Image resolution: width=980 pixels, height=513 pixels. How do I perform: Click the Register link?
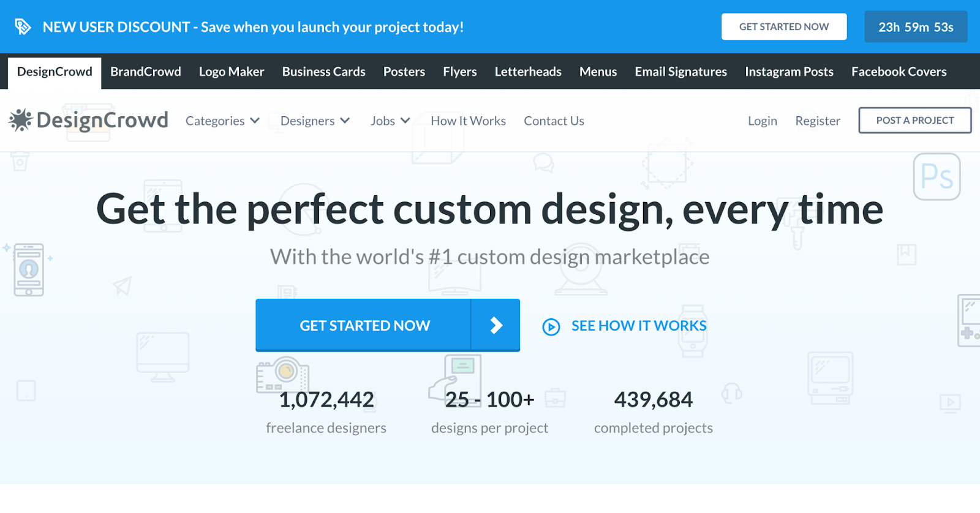[818, 121]
